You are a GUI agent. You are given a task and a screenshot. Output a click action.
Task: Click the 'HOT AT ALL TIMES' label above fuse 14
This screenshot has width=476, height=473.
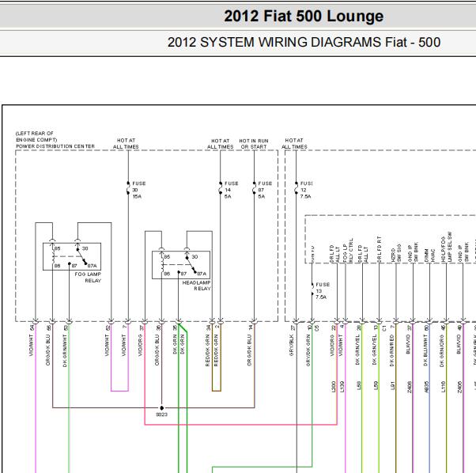[220, 144]
